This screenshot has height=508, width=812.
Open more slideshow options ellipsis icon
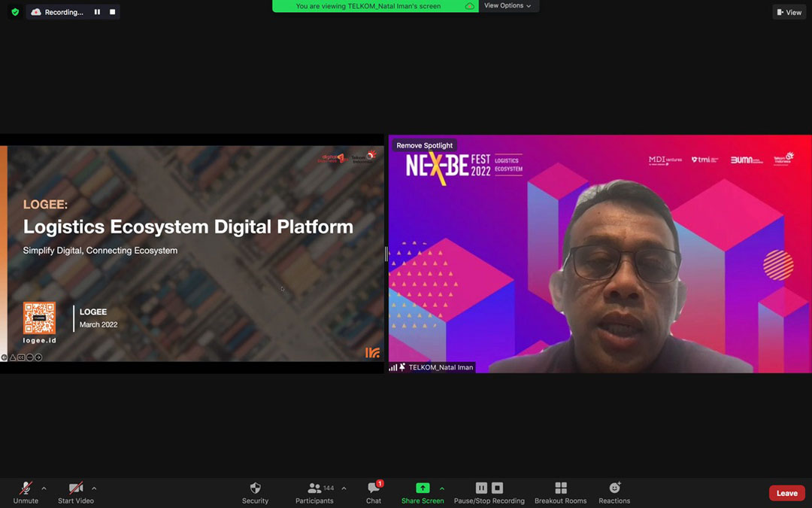click(29, 357)
